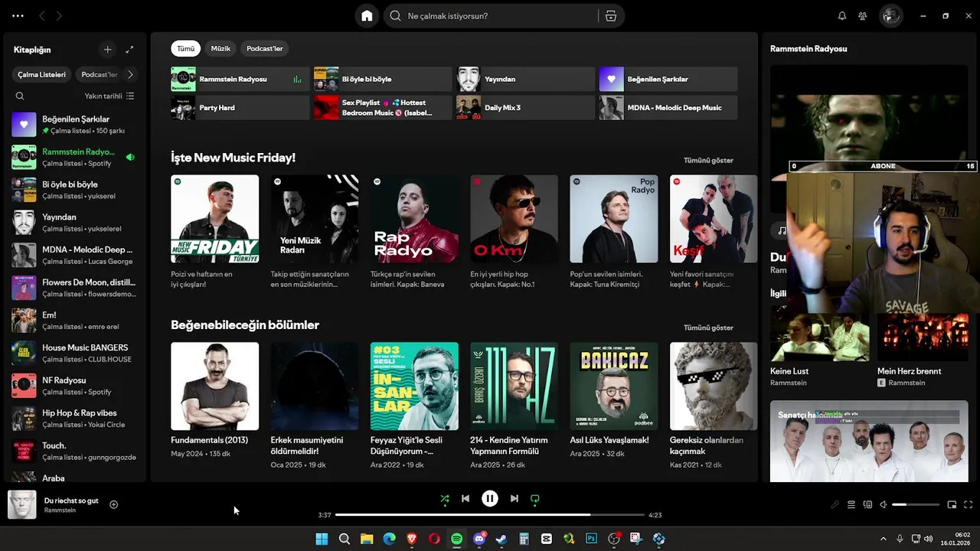Image resolution: width=980 pixels, height=551 pixels.
Task: Open the Yakın tarihli sort dropdown
Action: coord(109,96)
